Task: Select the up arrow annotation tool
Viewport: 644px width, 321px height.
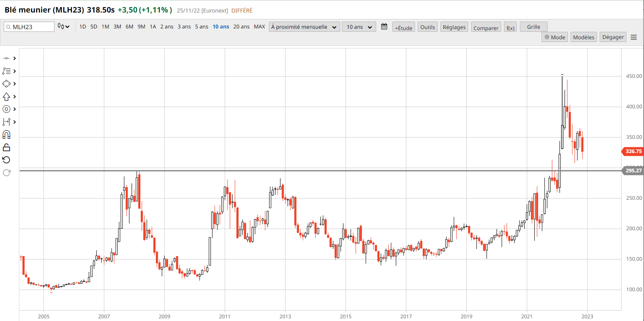Action: point(6,97)
